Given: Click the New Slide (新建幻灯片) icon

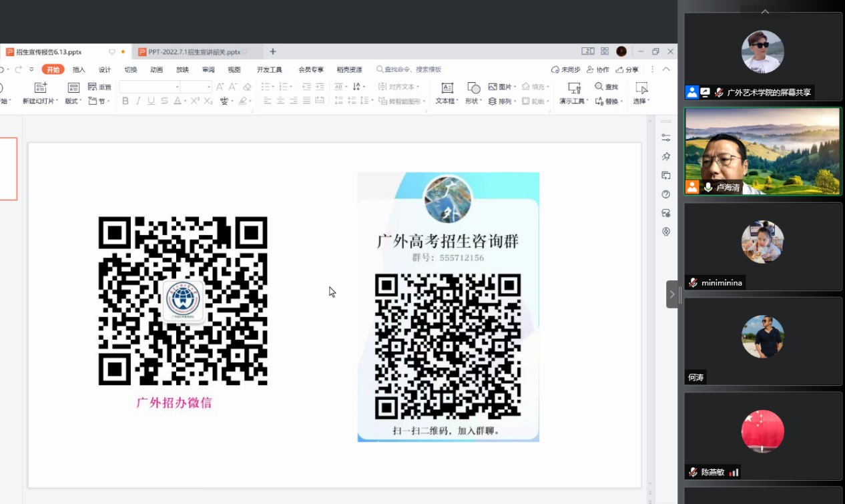Looking at the screenshot, I should (40, 87).
